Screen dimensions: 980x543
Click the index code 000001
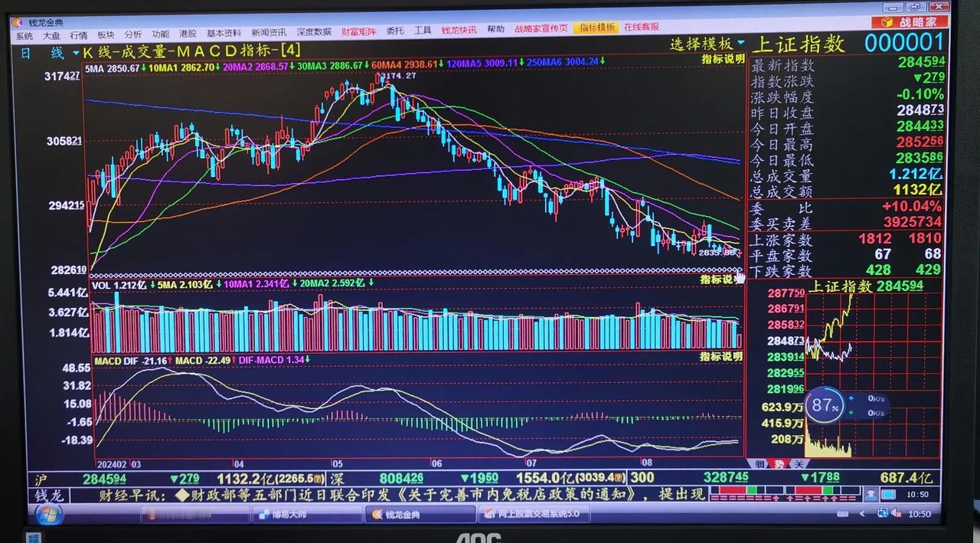tap(904, 42)
